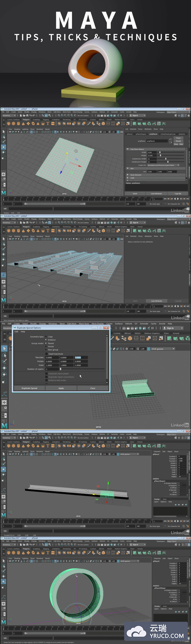Screen dimensions: 191x644
Task: Open the Create UVs dropdown
Action: [163, 165]
